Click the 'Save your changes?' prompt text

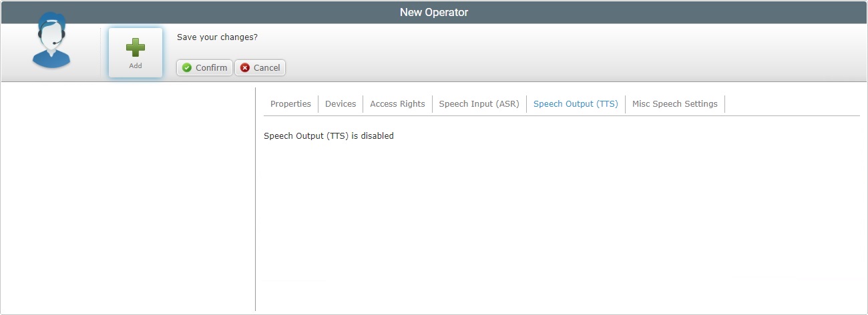pyautogui.click(x=217, y=37)
